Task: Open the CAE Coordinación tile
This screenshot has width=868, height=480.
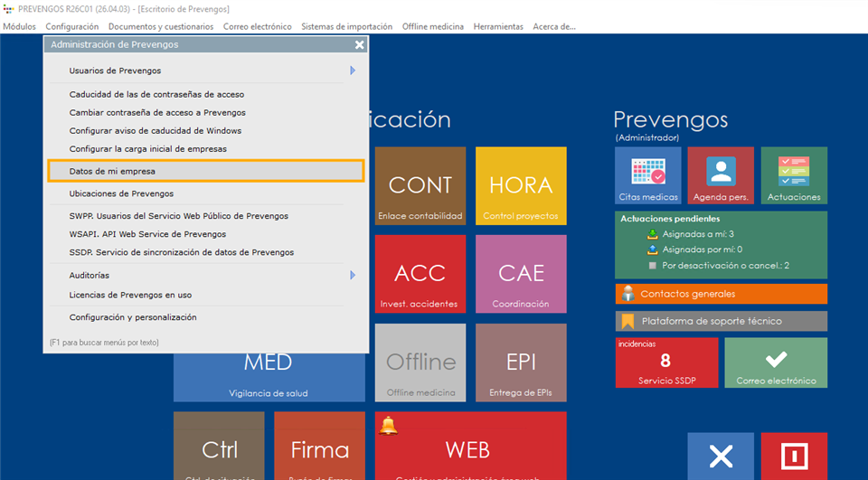Action: point(521,275)
